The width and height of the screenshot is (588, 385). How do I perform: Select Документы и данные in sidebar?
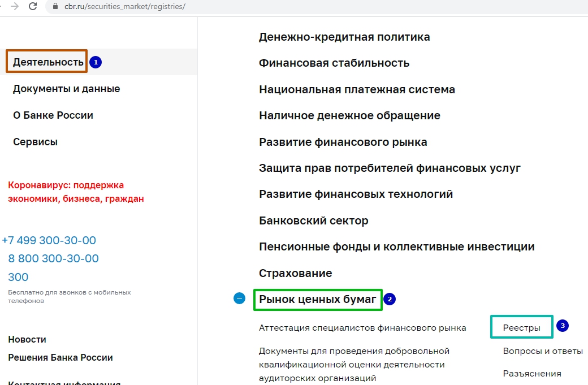pos(66,89)
